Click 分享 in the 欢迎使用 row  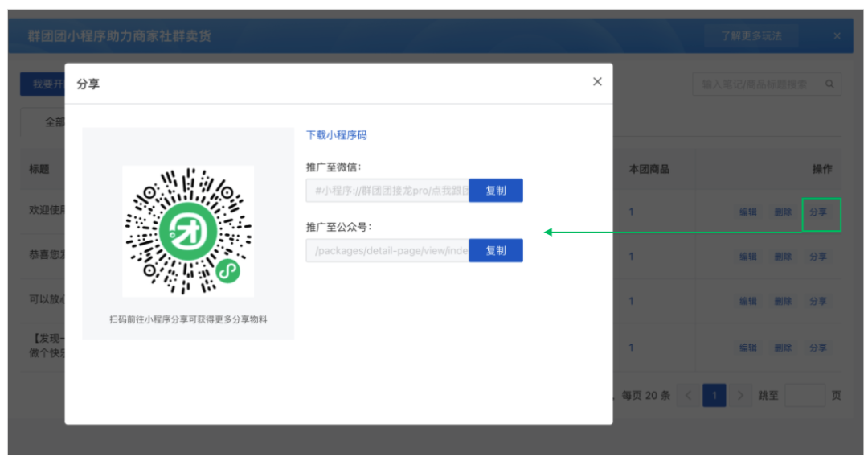coord(818,212)
